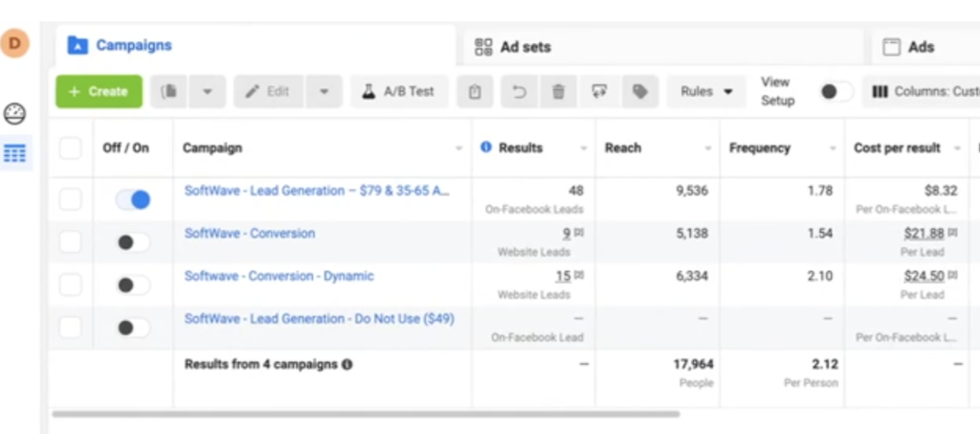Click the orange D profile avatar

(15, 43)
